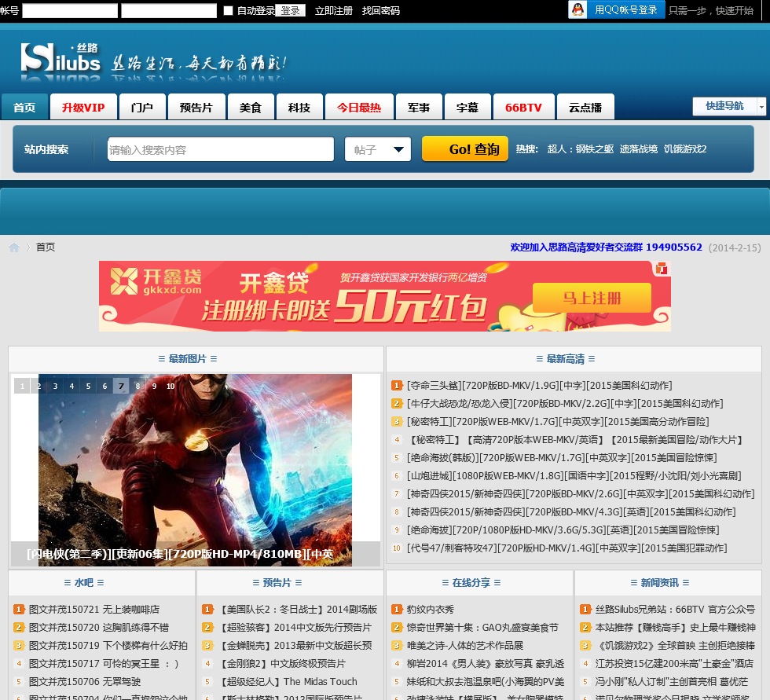Viewport: 770px width, 700px height.
Task: Click the Flash slideshow image
Action: [195, 470]
